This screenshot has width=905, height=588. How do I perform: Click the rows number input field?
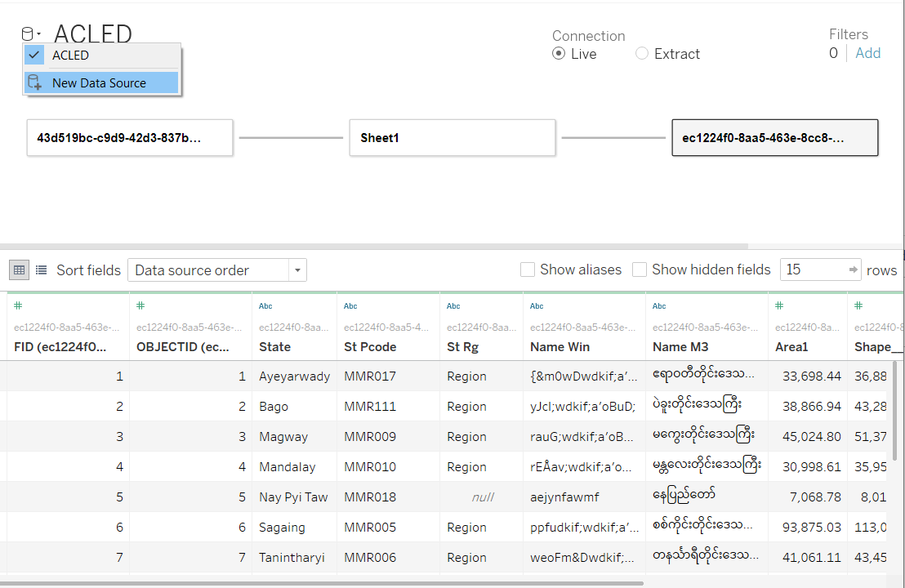coord(813,269)
